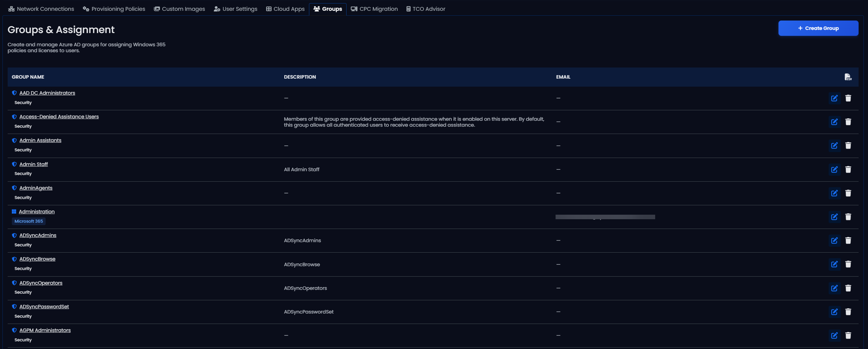Click the ADSyncBrowse description cell
Image resolution: width=868 pixels, height=349 pixels.
pos(302,264)
